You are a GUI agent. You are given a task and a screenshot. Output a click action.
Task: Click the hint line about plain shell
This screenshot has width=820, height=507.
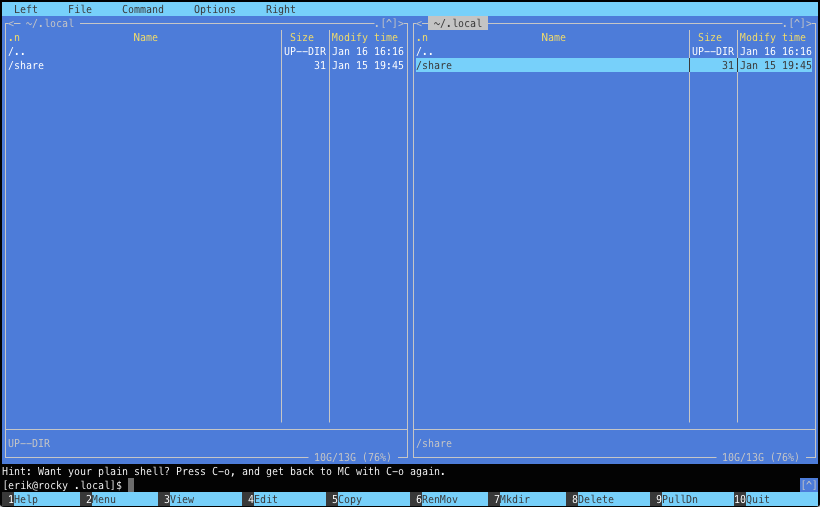click(x=223, y=471)
